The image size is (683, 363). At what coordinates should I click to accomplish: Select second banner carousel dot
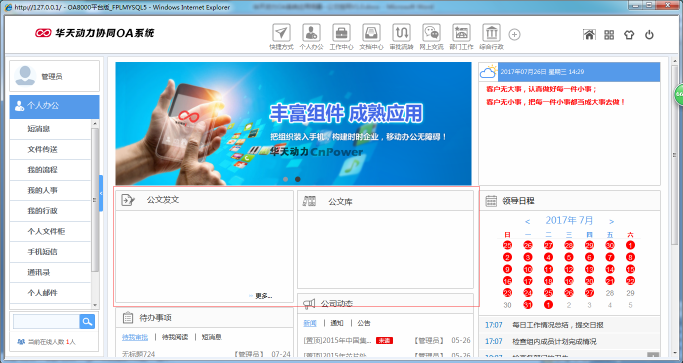(298, 179)
